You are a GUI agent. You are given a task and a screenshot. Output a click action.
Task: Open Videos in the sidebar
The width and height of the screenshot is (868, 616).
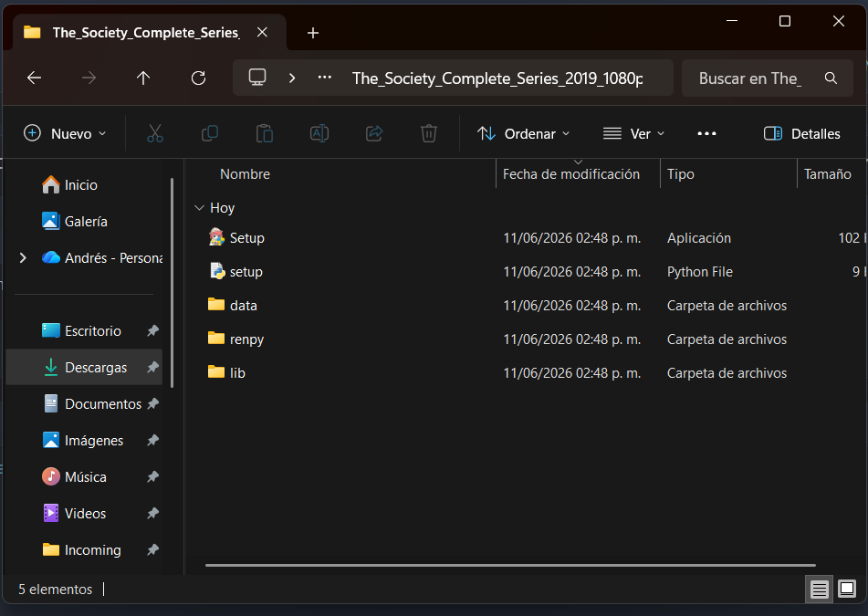tap(85, 514)
